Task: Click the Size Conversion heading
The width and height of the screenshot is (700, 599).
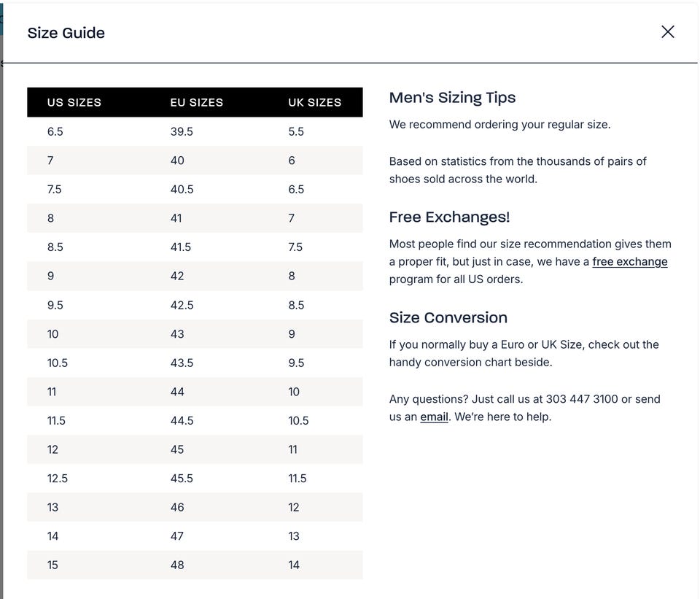Action: click(x=448, y=317)
